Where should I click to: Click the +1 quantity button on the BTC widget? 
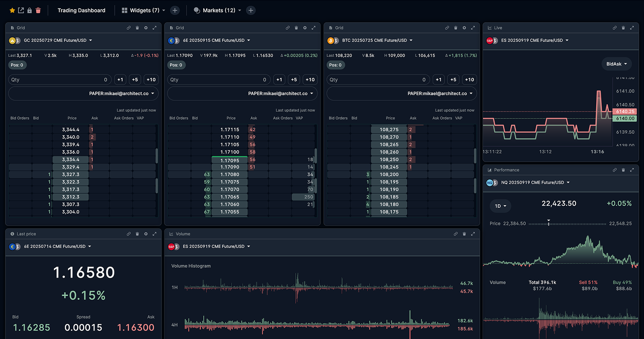438,79
